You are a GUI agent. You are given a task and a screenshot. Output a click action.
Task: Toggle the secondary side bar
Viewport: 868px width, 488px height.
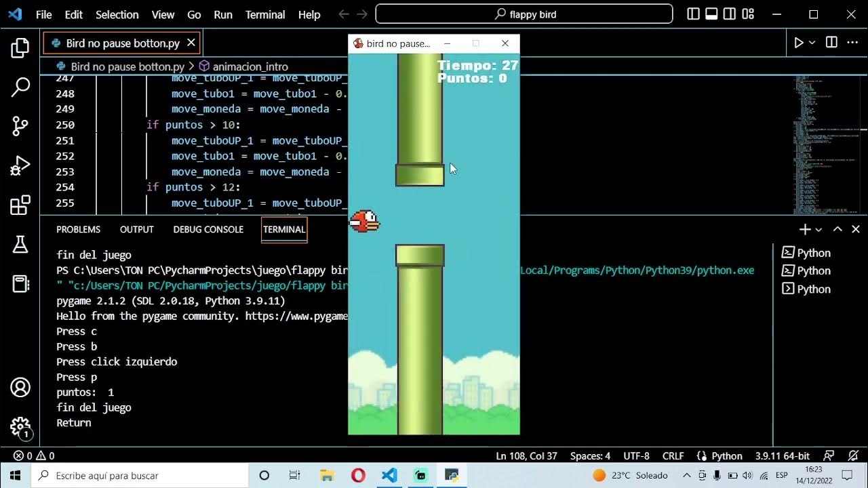click(x=730, y=14)
